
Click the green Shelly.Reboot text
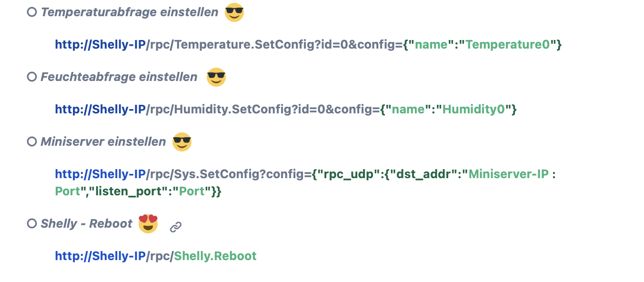215,256
